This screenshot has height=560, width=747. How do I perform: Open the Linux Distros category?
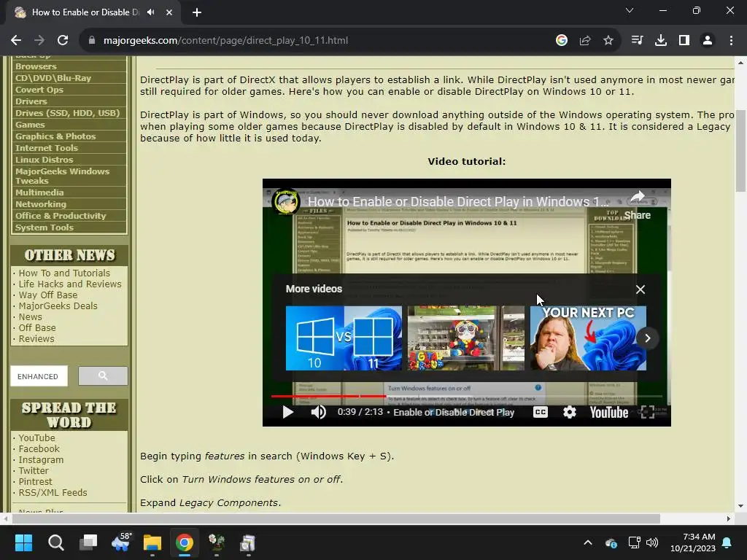pos(44,160)
